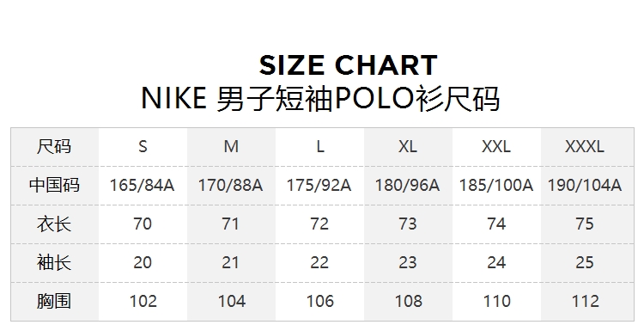The image size is (644, 331).
Task: Click the 尺码 row header
Action: point(54,146)
